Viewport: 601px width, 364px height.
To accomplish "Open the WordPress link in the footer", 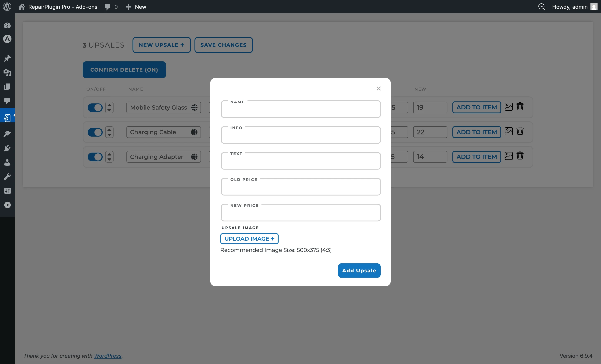I will click(107, 356).
